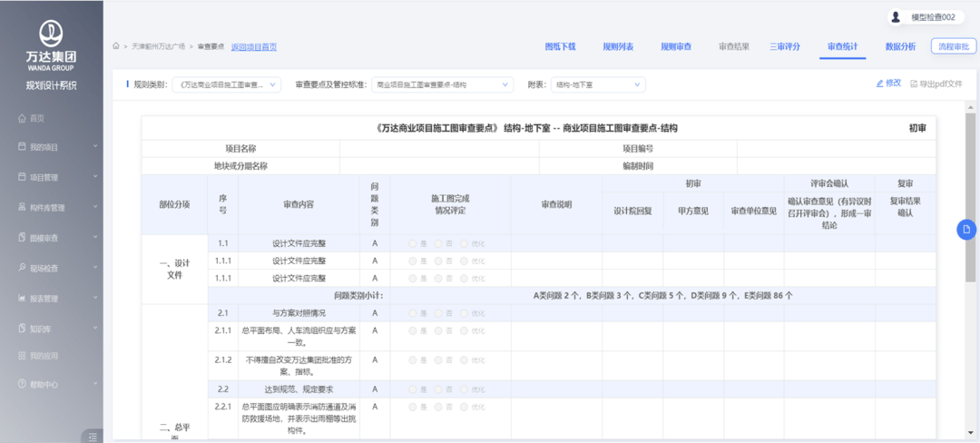This screenshot has height=443, width=980.
Task: Expand 构件库管理 using its chevron
Action: (95, 207)
